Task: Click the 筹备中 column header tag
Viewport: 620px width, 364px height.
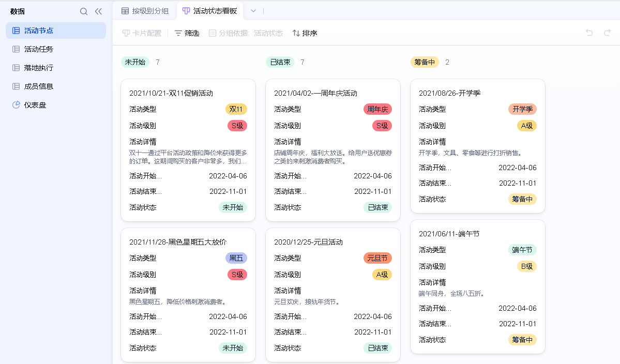Action: pos(425,62)
